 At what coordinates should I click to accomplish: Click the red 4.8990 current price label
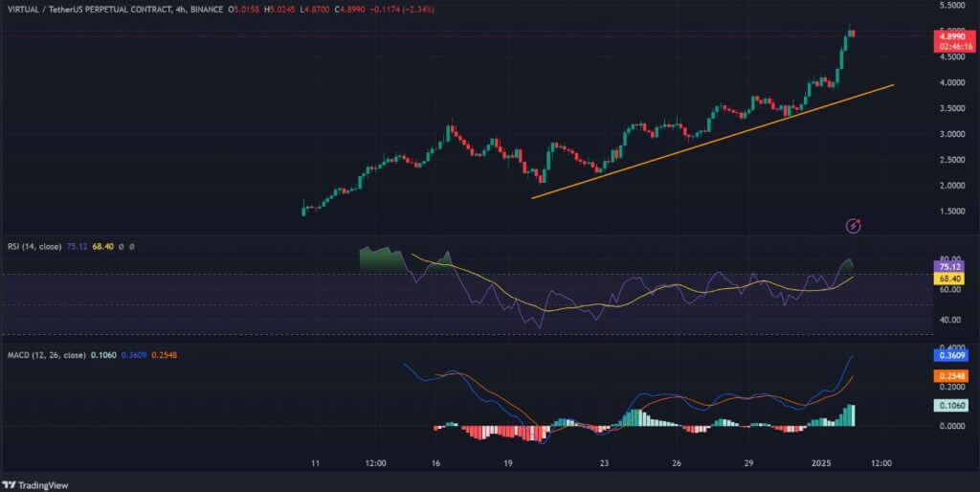(951, 37)
